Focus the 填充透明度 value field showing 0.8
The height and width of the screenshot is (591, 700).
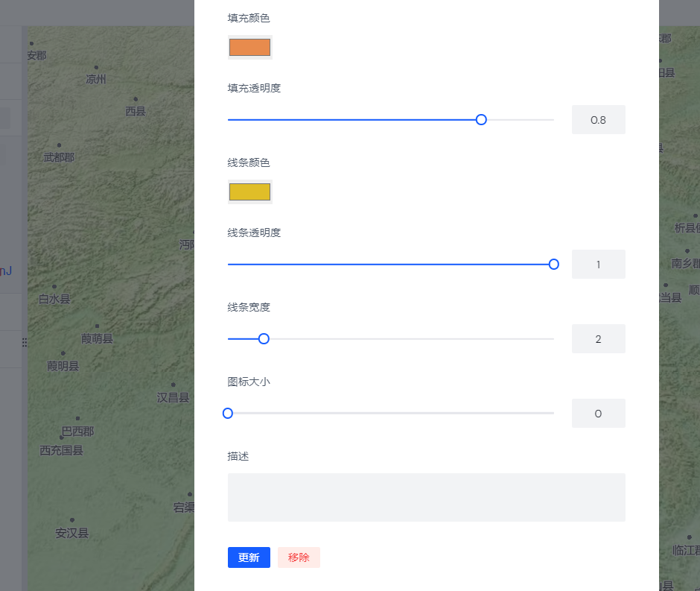[x=598, y=119]
